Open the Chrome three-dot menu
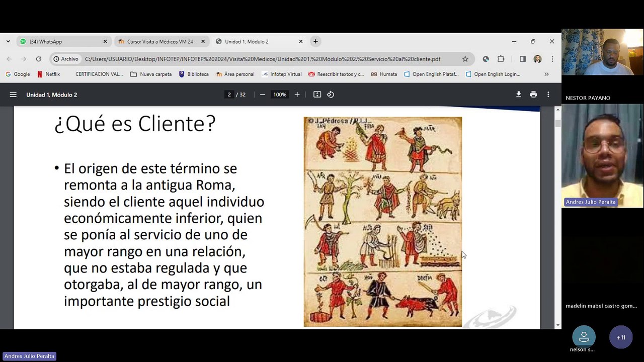This screenshot has height=362, width=644. pos(552,59)
